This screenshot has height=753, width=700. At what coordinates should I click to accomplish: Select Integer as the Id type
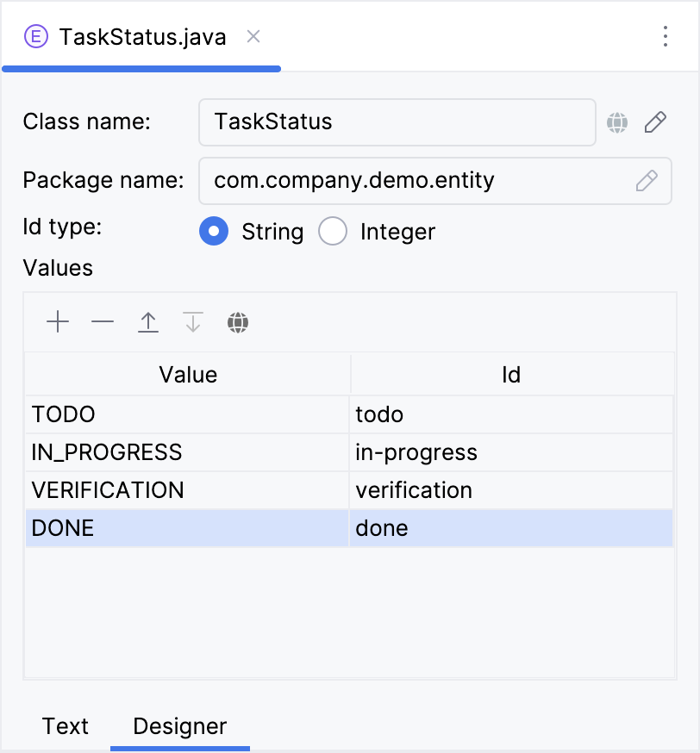(x=333, y=231)
